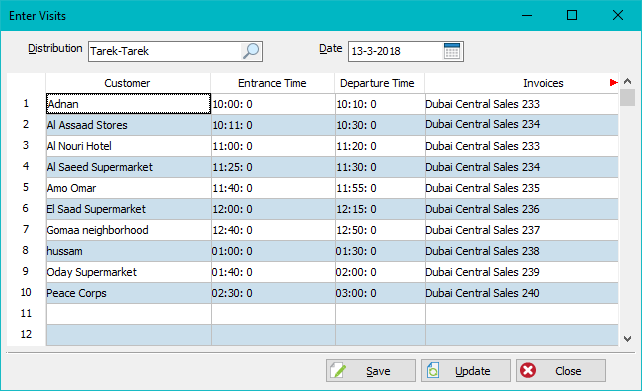Click entrance time 10:00: 0 for Adnan
This screenshot has width=642, height=391.
click(273, 104)
